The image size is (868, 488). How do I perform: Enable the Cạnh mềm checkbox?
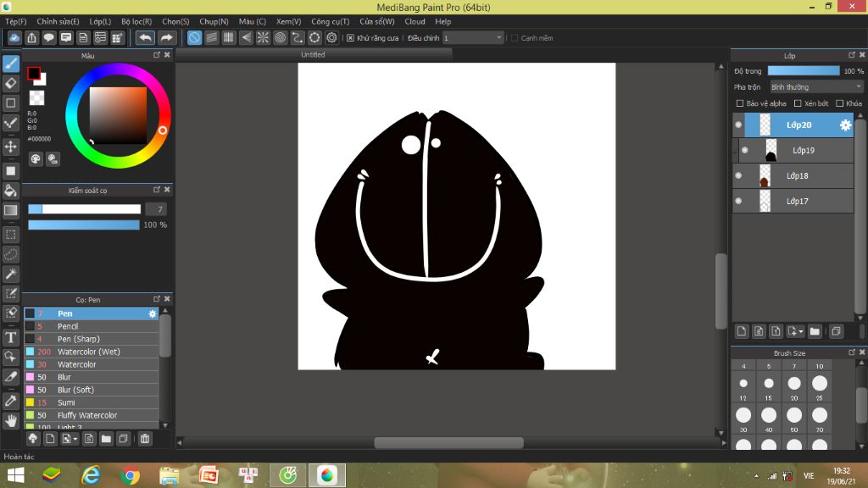click(515, 38)
